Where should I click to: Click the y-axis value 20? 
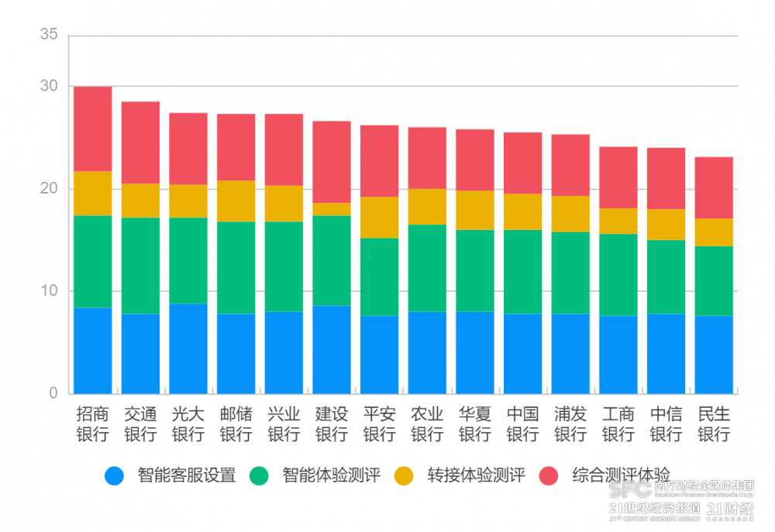pyautogui.click(x=49, y=188)
